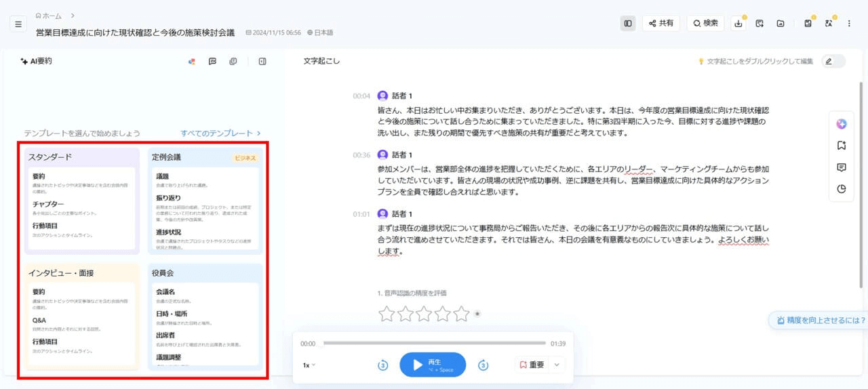
Task: Click the ビジネス badge on 定例会議
Action: (245, 158)
